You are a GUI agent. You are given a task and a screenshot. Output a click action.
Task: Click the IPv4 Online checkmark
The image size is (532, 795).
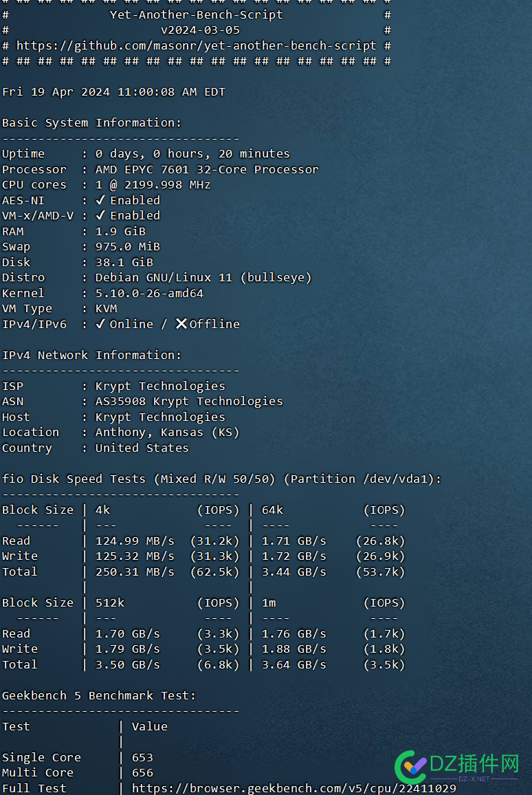pyautogui.click(x=100, y=324)
